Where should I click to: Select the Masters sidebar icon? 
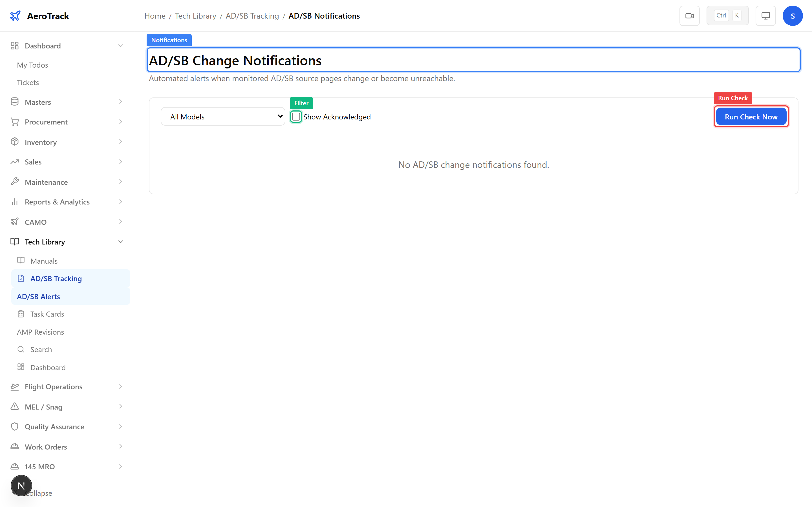15,101
